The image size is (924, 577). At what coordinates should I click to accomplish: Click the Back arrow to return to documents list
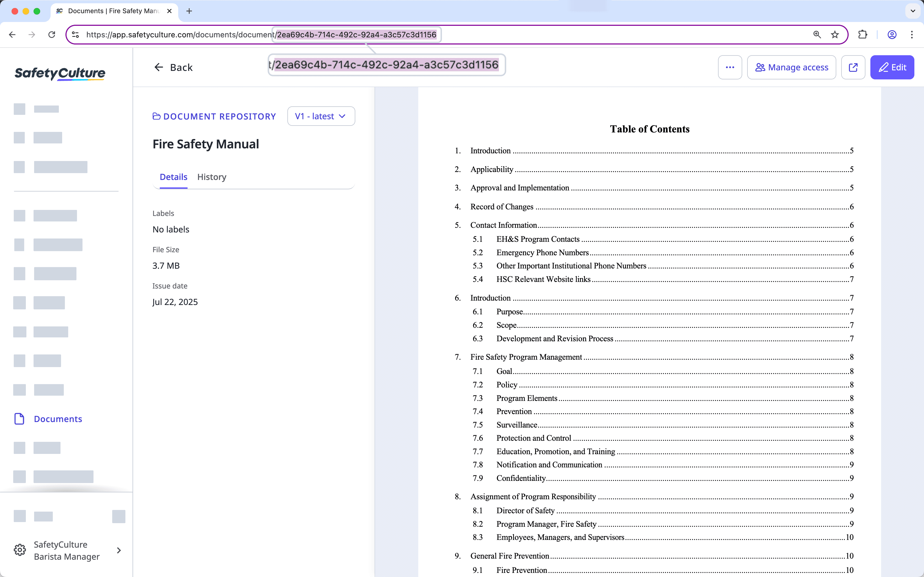(159, 67)
